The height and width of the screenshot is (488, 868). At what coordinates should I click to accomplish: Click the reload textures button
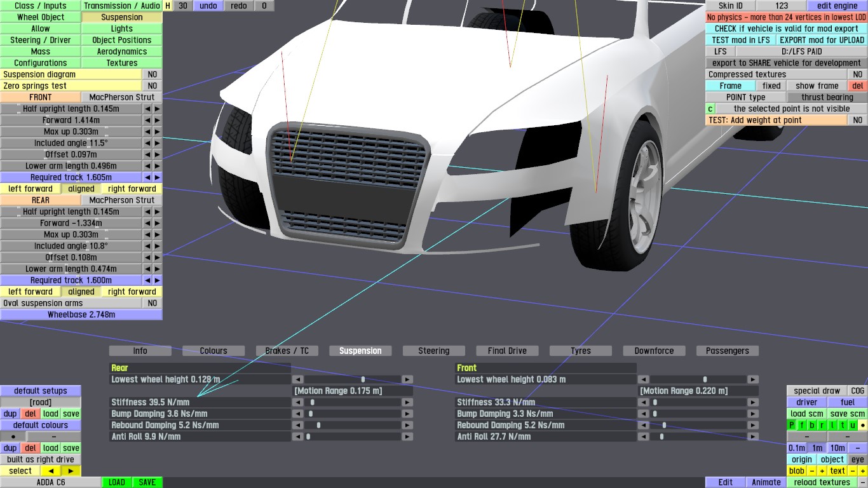point(822,482)
